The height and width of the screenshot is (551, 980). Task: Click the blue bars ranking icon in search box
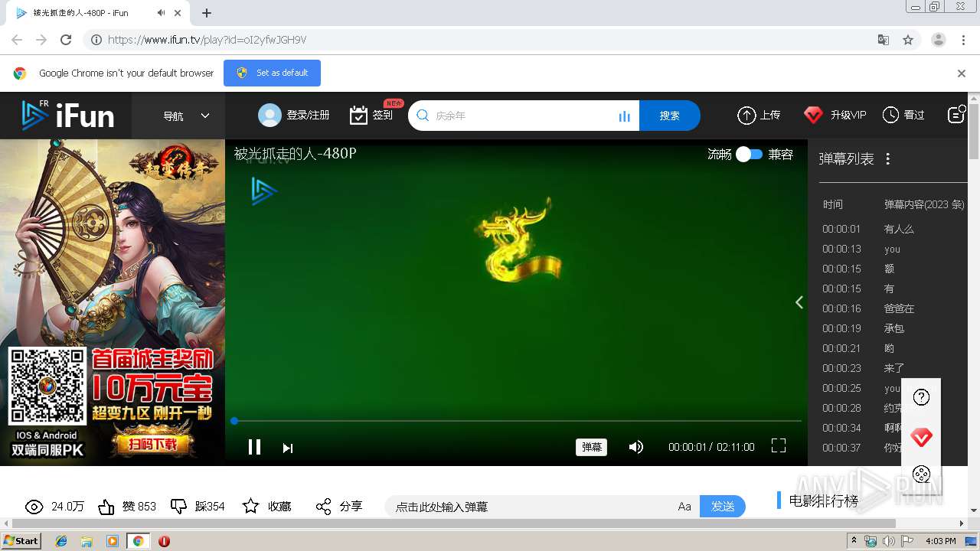pyautogui.click(x=625, y=116)
